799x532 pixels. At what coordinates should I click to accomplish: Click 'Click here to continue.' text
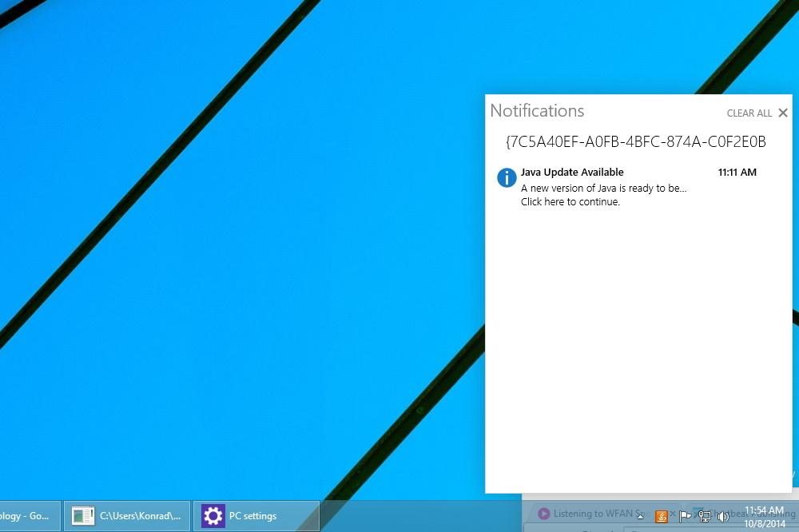[570, 202]
